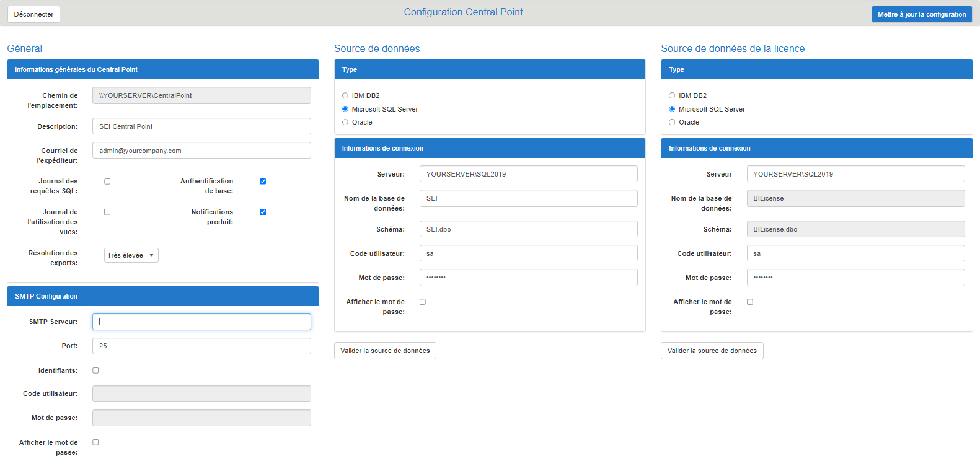The image size is (980, 464).
Task: Choose Oracle for licence data source
Action: point(672,122)
